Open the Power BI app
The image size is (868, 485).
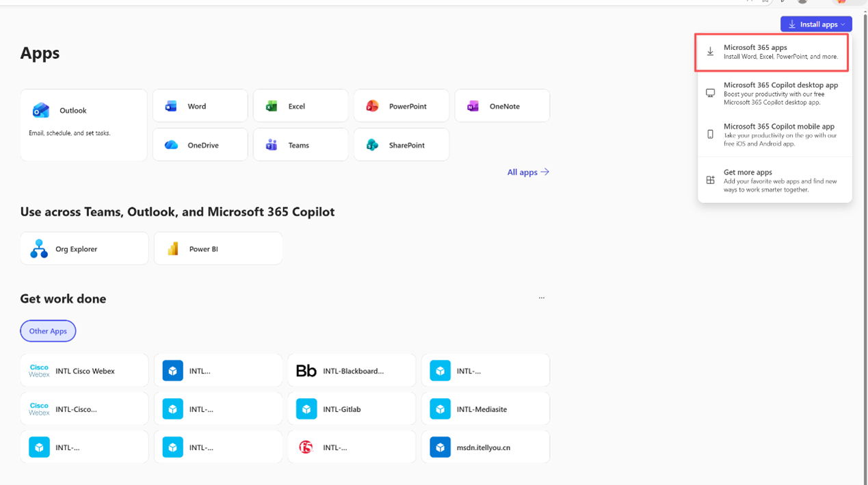click(218, 249)
